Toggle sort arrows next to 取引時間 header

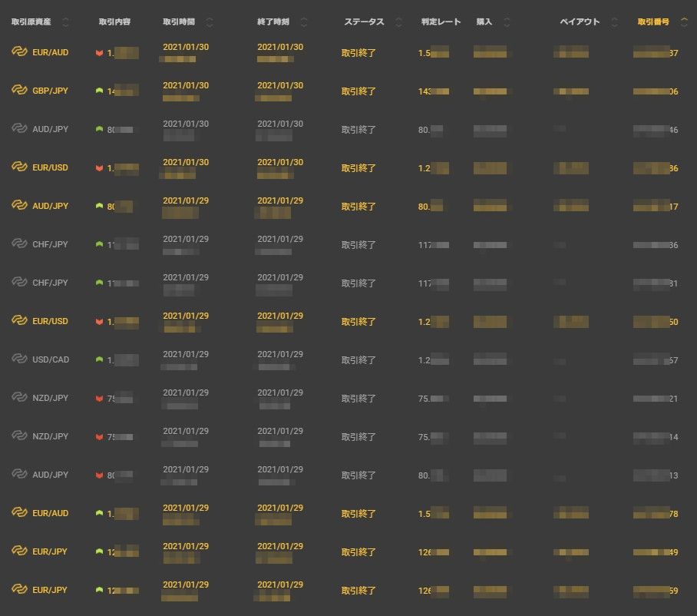tap(210, 22)
